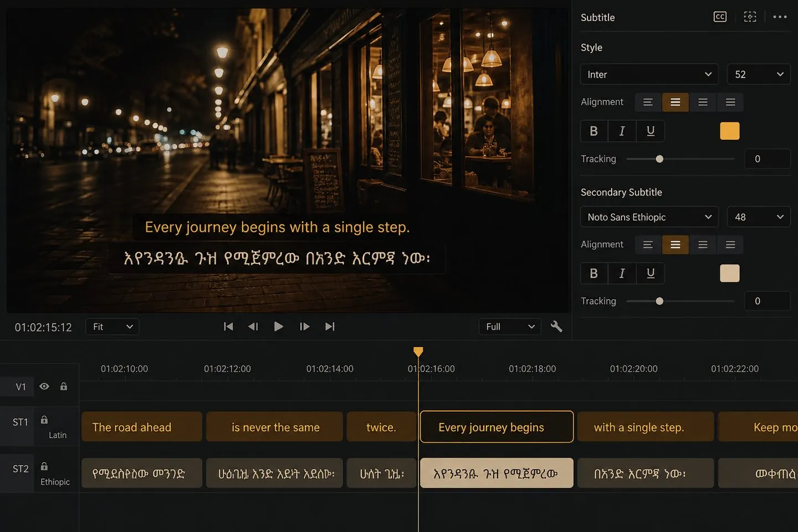Open the Fit zoom dropdown
Viewport: 798px width, 532px height.
pyautogui.click(x=112, y=326)
